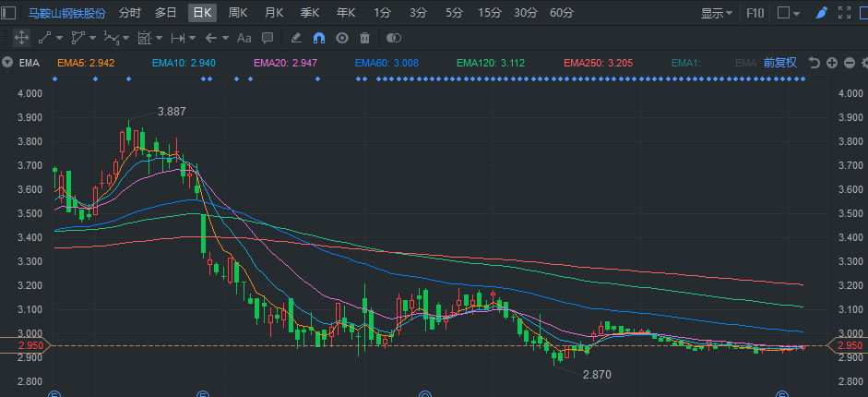The image size is (868, 397).
Task: Open the polygon tool dropdown arrow
Action: tap(92, 38)
